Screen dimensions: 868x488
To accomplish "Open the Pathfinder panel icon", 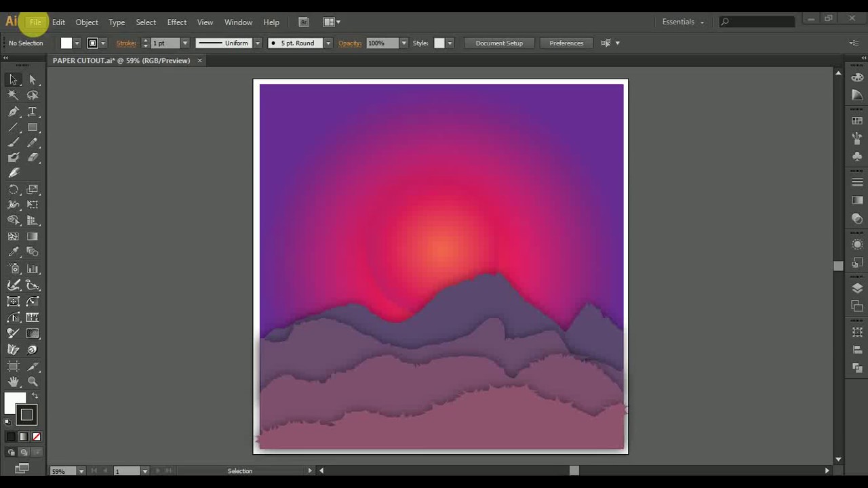I will click(857, 367).
